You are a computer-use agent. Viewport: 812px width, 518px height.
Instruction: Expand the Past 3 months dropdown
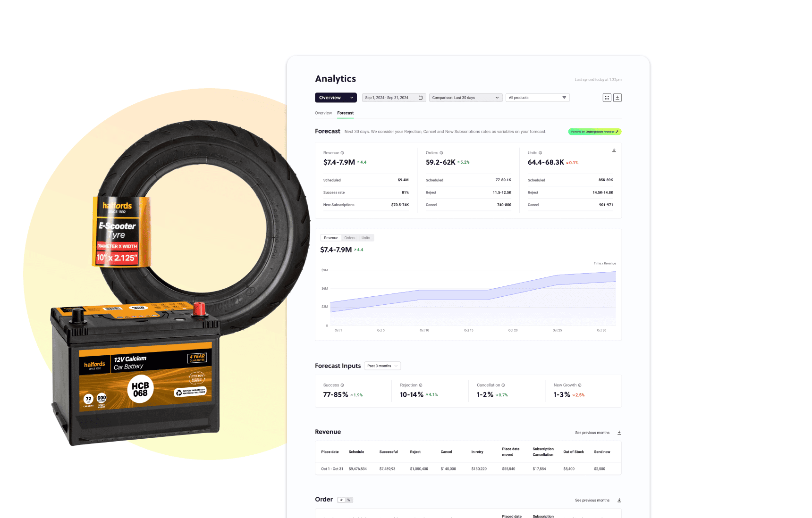coord(383,366)
